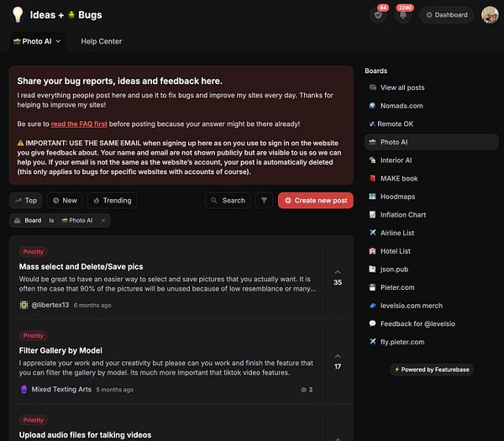Open 'Mass select and Delete/Save pics' post title
504x441 pixels.
(81, 267)
